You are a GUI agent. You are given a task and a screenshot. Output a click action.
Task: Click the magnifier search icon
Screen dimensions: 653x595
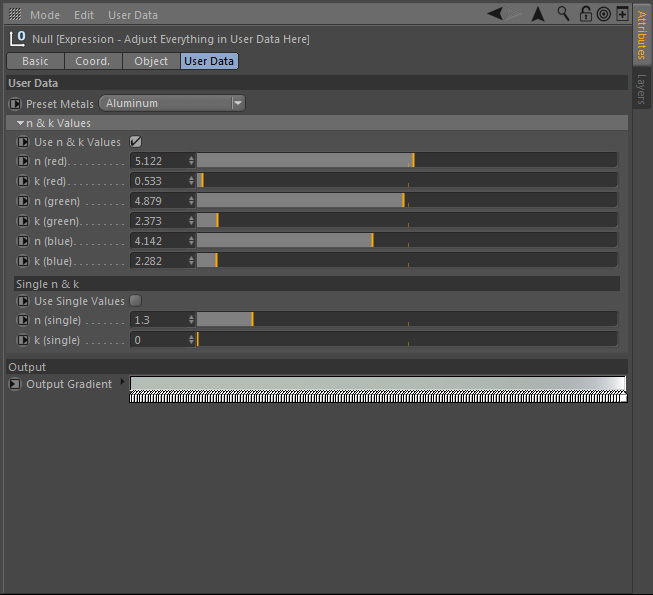pos(563,14)
